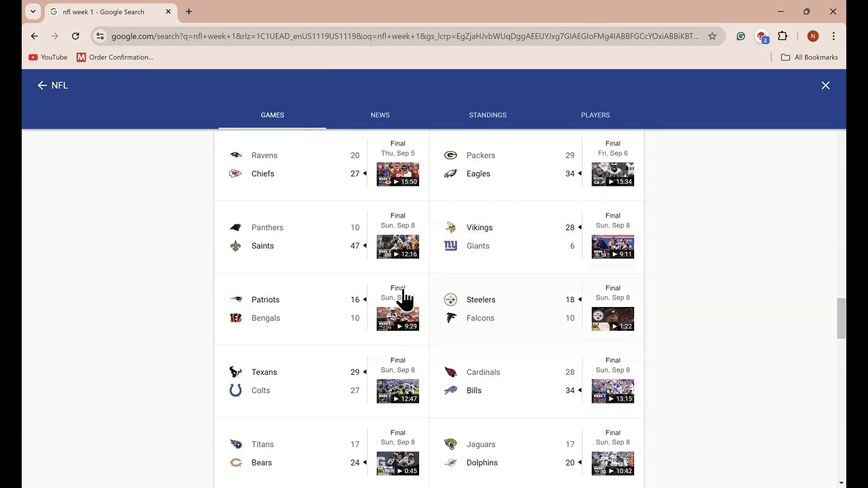Switch to the GAMES tab
The height and width of the screenshot is (488, 868).
point(273,115)
